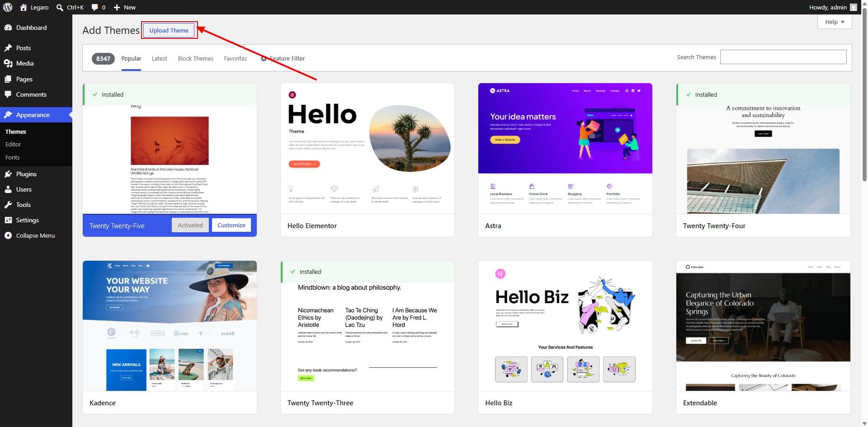This screenshot has width=868, height=427.
Task: Open the Settings menu item
Action: (36, 220)
